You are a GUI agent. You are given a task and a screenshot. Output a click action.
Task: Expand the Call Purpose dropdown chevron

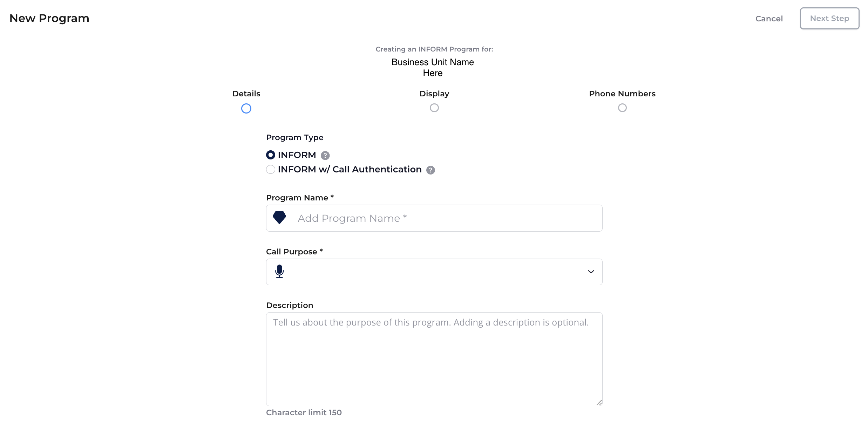(591, 272)
